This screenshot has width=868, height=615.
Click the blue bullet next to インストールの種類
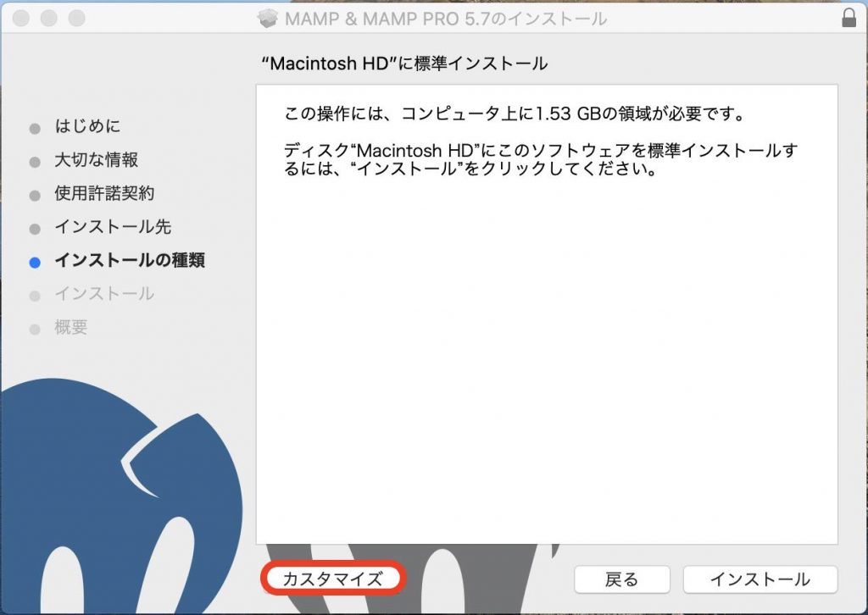(x=35, y=263)
